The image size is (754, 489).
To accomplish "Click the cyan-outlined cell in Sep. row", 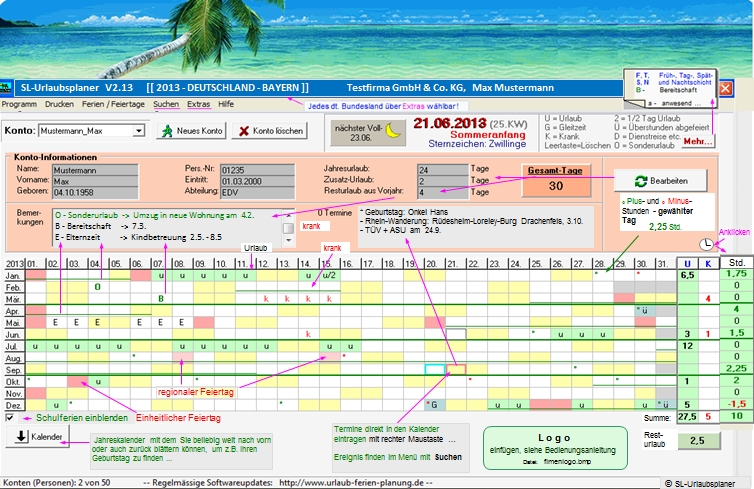I will (435, 369).
